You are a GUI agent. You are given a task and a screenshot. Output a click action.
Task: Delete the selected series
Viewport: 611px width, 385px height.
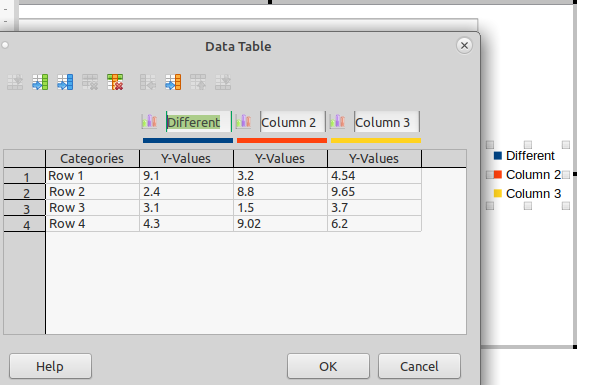(115, 82)
